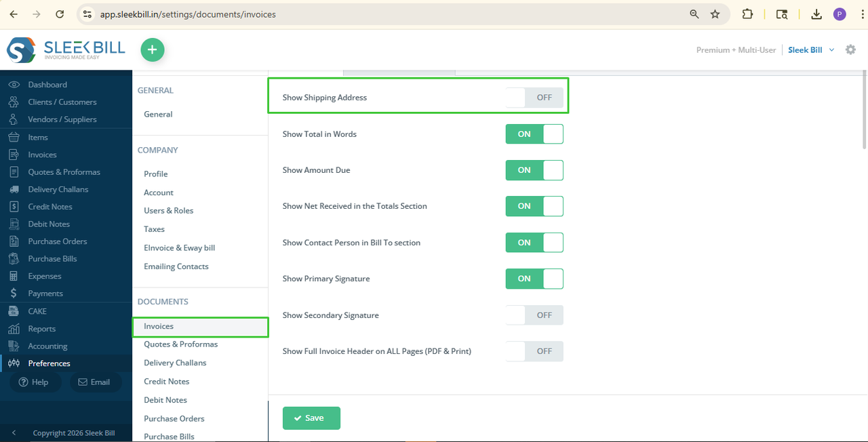Screen dimensions: 868x442
Task: Click the Purchase Orders icon
Action: point(14,241)
